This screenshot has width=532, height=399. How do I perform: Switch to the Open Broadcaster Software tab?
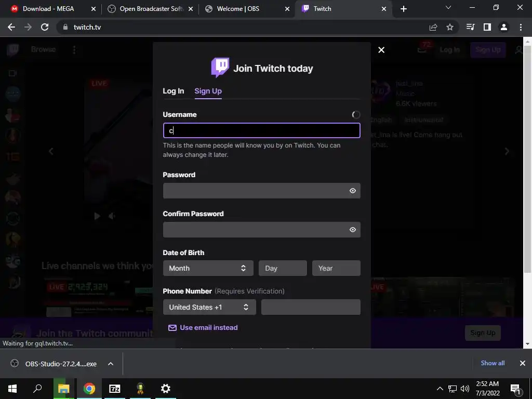point(151,9)
